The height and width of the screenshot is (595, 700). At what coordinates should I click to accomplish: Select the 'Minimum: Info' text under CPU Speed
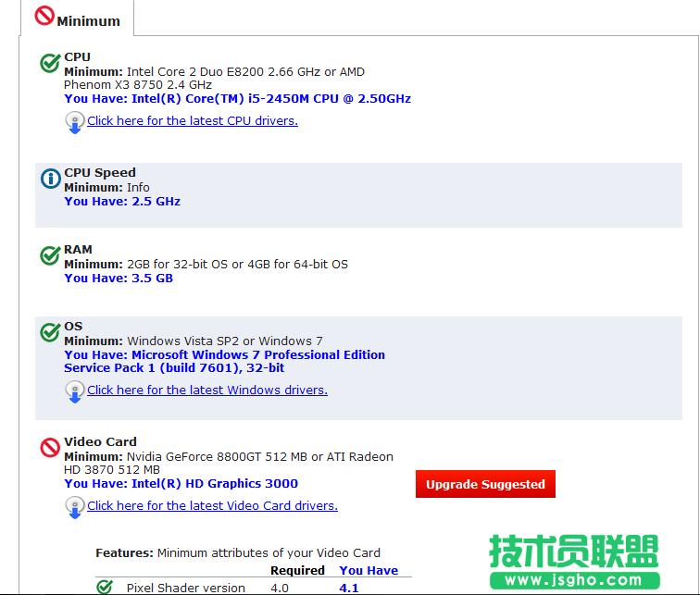tap(106, 187)
